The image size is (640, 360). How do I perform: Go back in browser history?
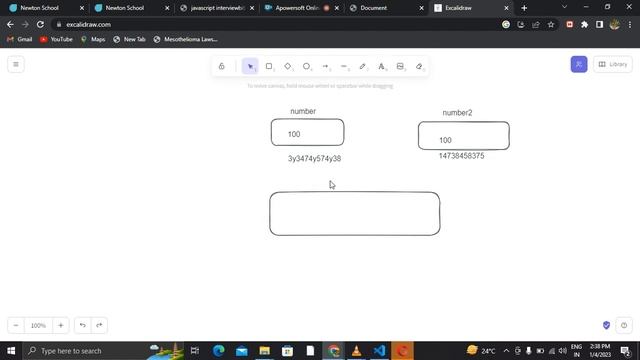(10, 24)
